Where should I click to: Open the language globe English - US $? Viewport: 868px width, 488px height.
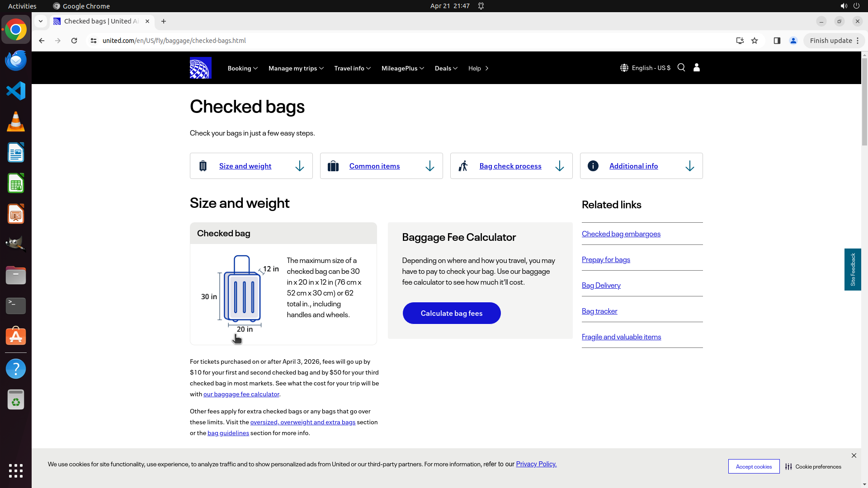(645, 68)
